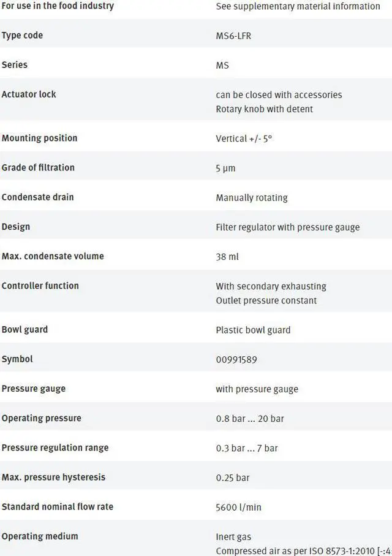This screenshot has height=556, width=392.
Task: Click the "Plastic bowl guard" value
Action: [x=253, y=330]
